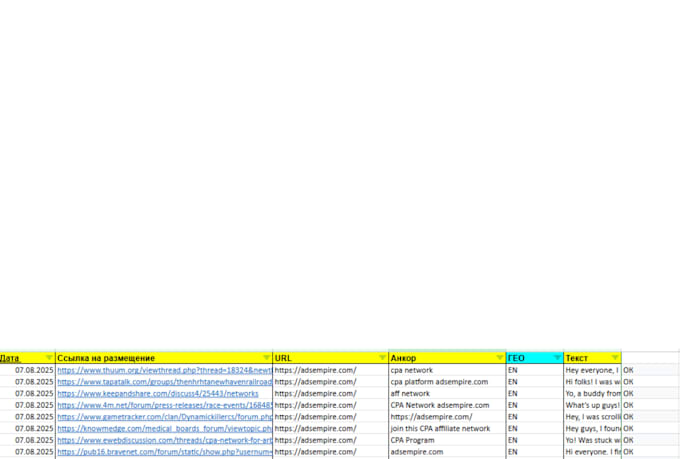Open the gametracker.com clan forum link
This screenshot has height=459, width=680.
(165, 417)
